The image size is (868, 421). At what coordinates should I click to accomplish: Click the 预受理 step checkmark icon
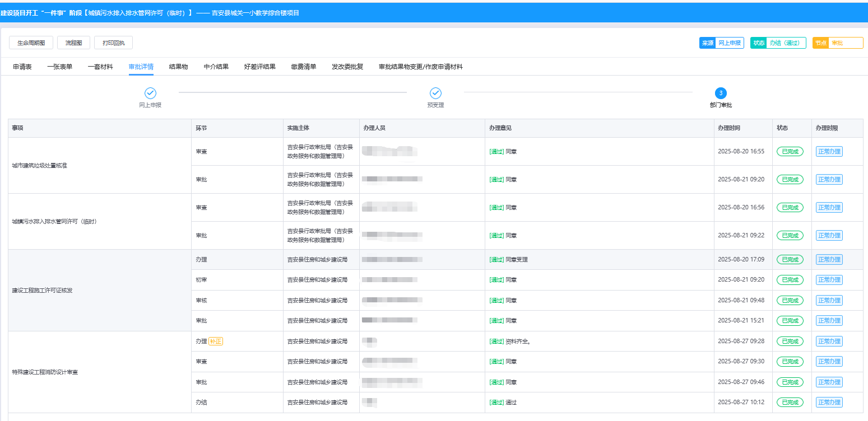tap(435, 93)
